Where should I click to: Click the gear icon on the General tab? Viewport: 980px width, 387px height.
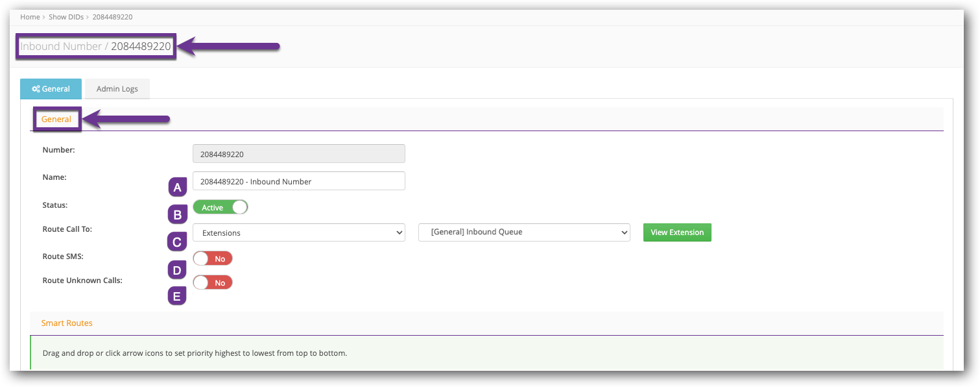tap(36, 88)
